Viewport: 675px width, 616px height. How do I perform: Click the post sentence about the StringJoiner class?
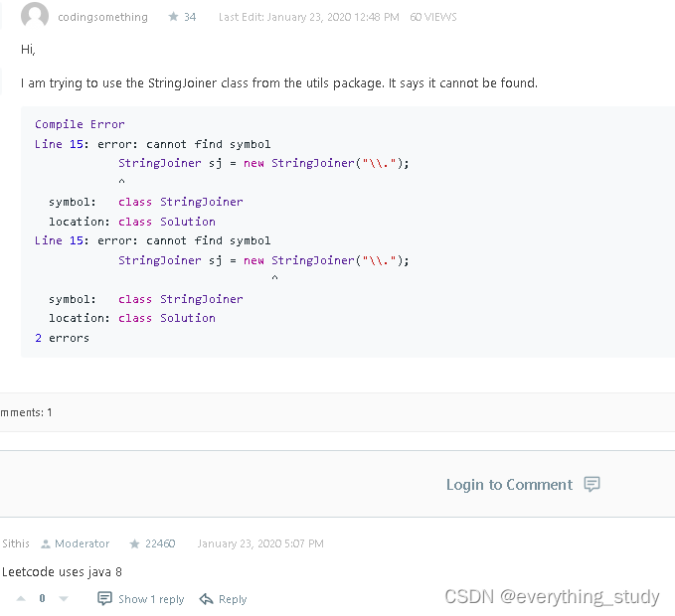[x=279, y=83]
